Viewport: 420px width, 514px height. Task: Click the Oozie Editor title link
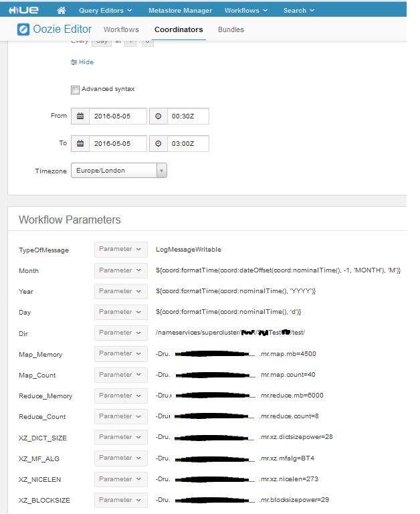tap(62, 29)
